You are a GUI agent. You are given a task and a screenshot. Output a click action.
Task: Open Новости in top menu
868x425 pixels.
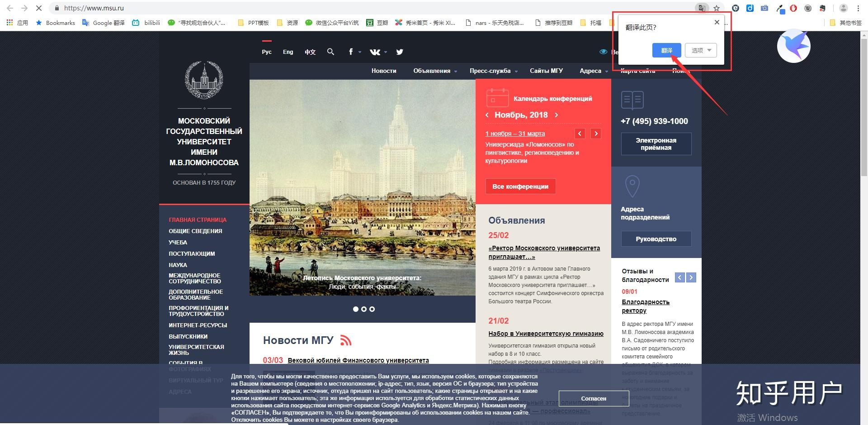(x=384, y=71)
